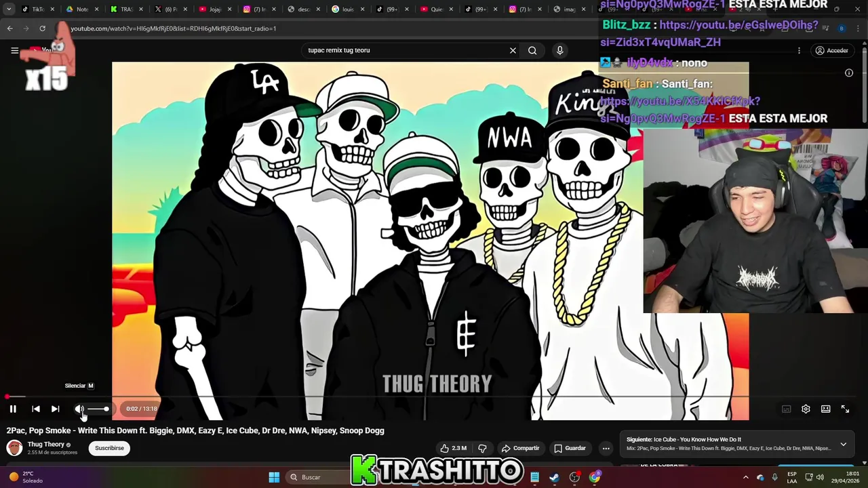
Task: Close the 'louis' Google tab
Action: (363, 9)
